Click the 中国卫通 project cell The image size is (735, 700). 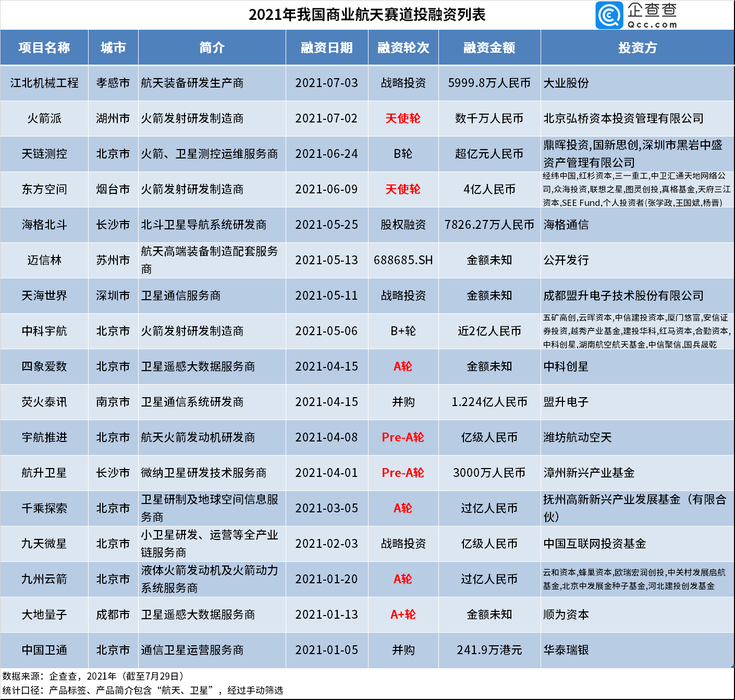(44, 650)
